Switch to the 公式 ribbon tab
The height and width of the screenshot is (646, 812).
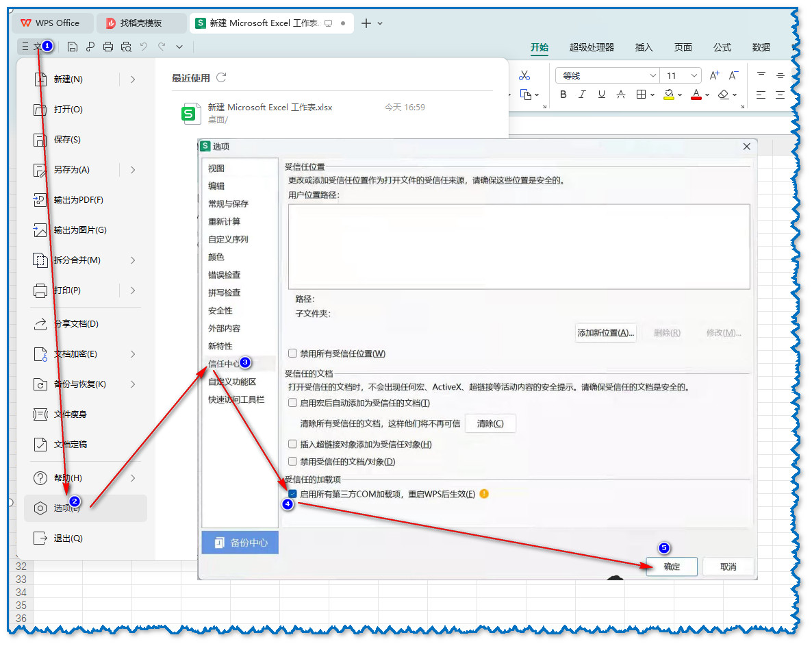click(722, 47)
